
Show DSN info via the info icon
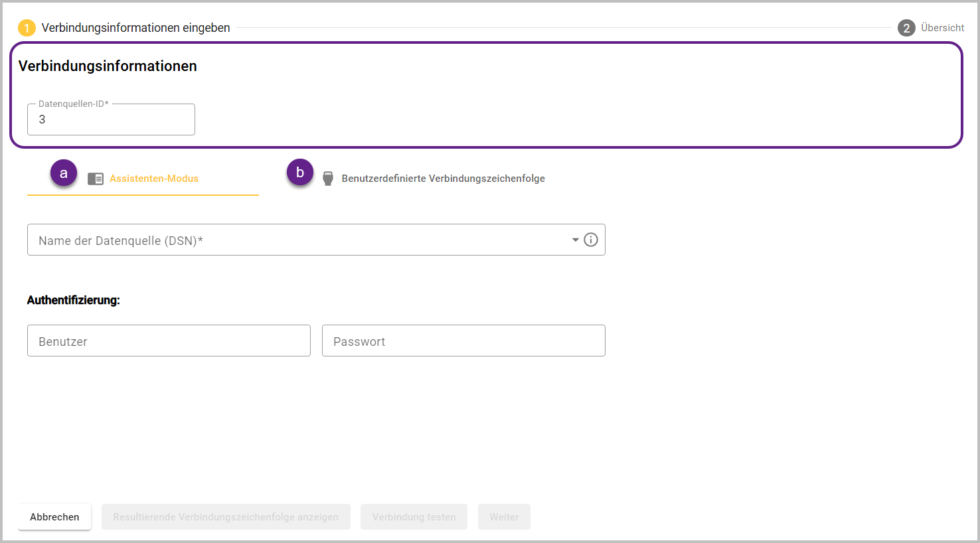click(591, 240)
